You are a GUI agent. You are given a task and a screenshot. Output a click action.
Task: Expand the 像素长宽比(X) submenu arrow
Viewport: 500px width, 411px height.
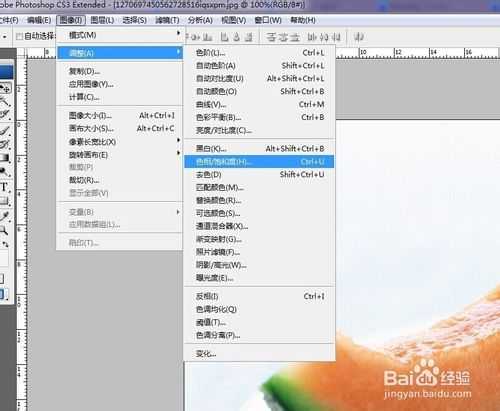[x=178, y=140]
